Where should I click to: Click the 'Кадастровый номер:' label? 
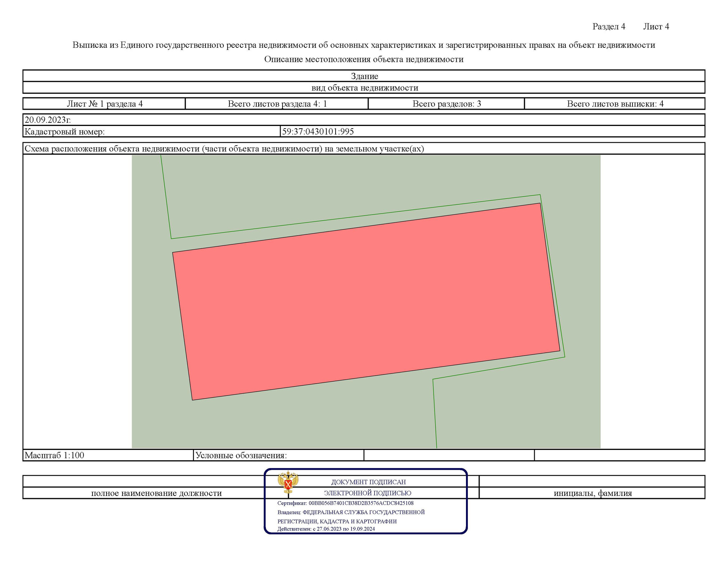[64, 132]
